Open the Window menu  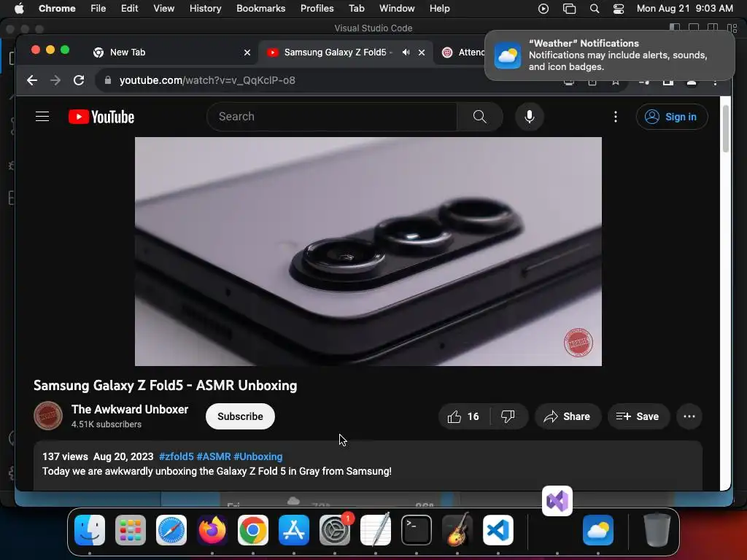(x=397, y=9)
